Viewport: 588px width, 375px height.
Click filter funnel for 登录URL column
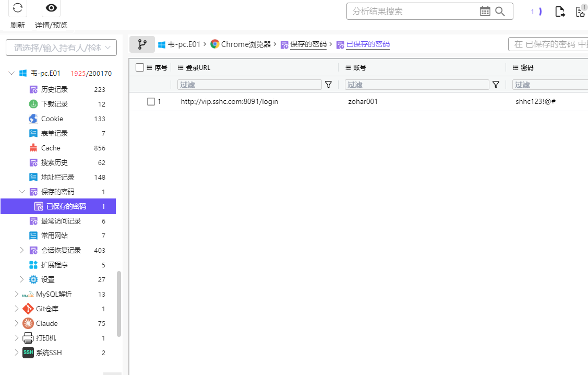(328, 85)
